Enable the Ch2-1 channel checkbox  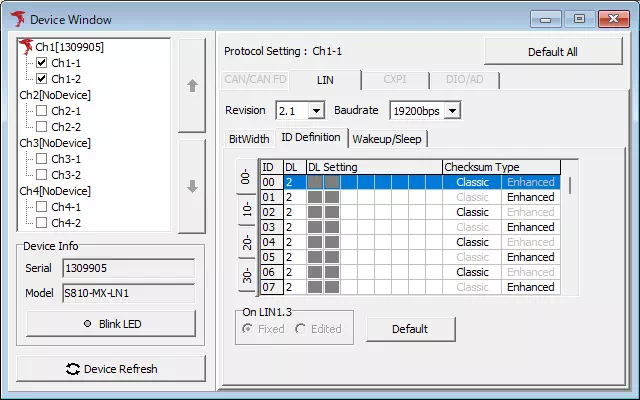pos(42,111)
